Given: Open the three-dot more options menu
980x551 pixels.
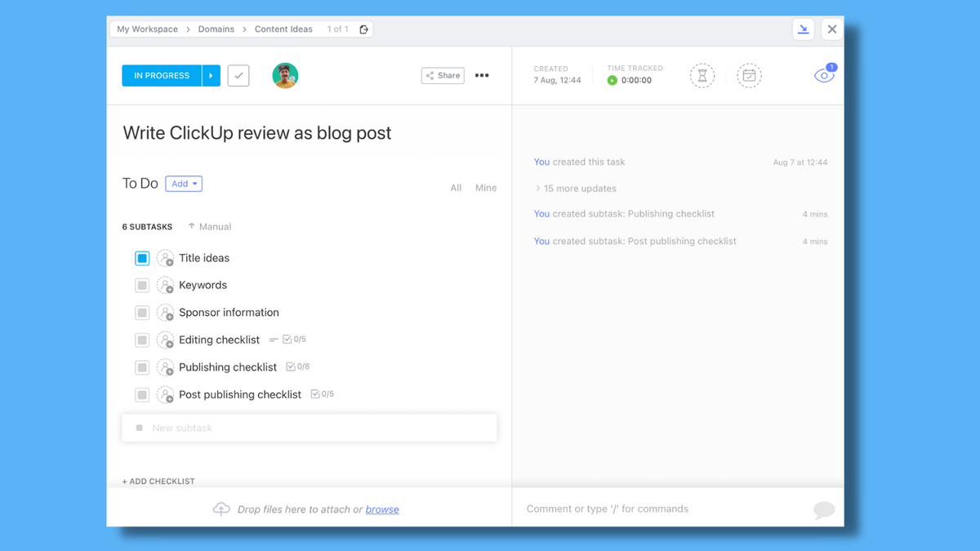Looking at the screenshot, I should click(482, 76).
